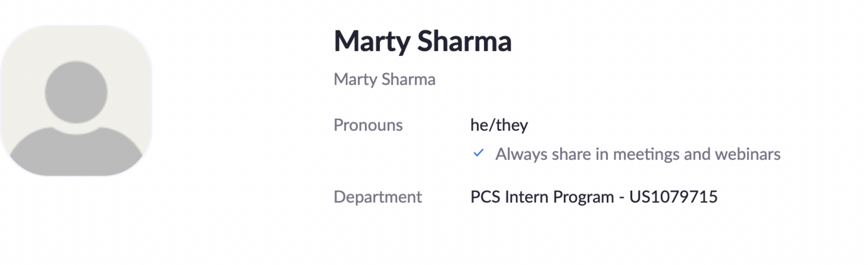Screen dimensions: 868x265
Task: Click Always share in meetings and webinars
Action: (637, 154)
